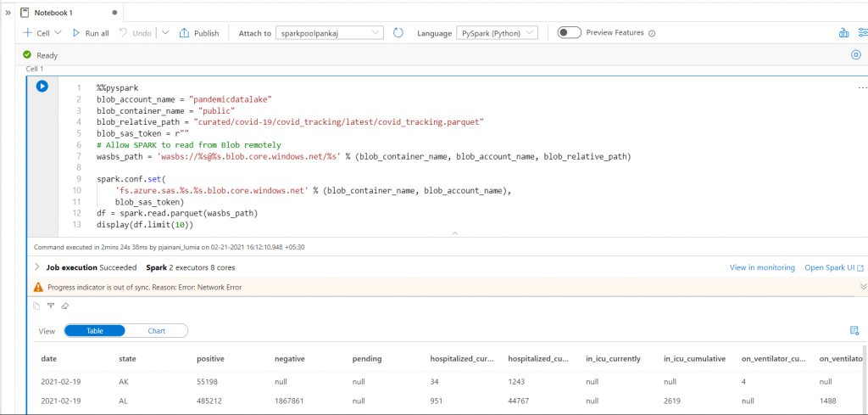The height and width of the screenshot is (415, 868).
Task: Open the Attach to sparkpoolpankaj dropdown
Action: pyautogui.click(x=330, y=33)
